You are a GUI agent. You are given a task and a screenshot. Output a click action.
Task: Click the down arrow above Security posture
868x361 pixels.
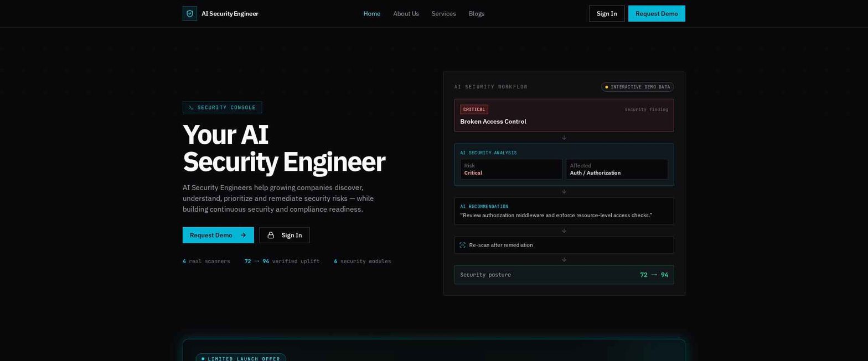tap(564, 260)
